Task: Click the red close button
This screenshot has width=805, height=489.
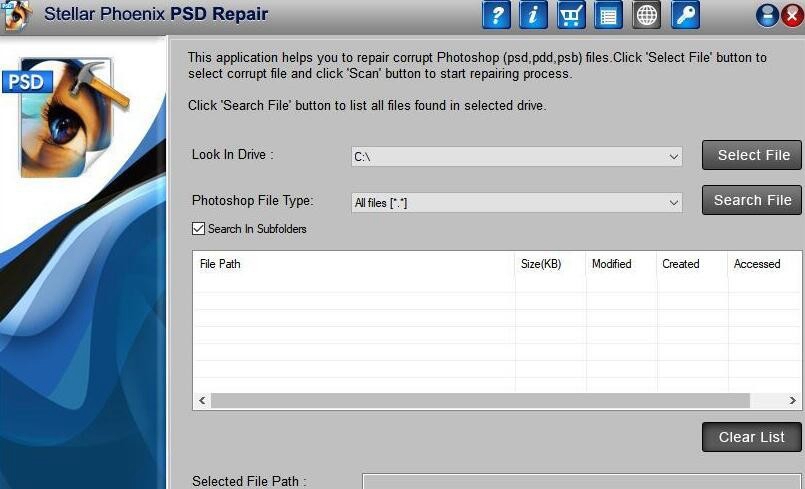Action: (793, 15)
